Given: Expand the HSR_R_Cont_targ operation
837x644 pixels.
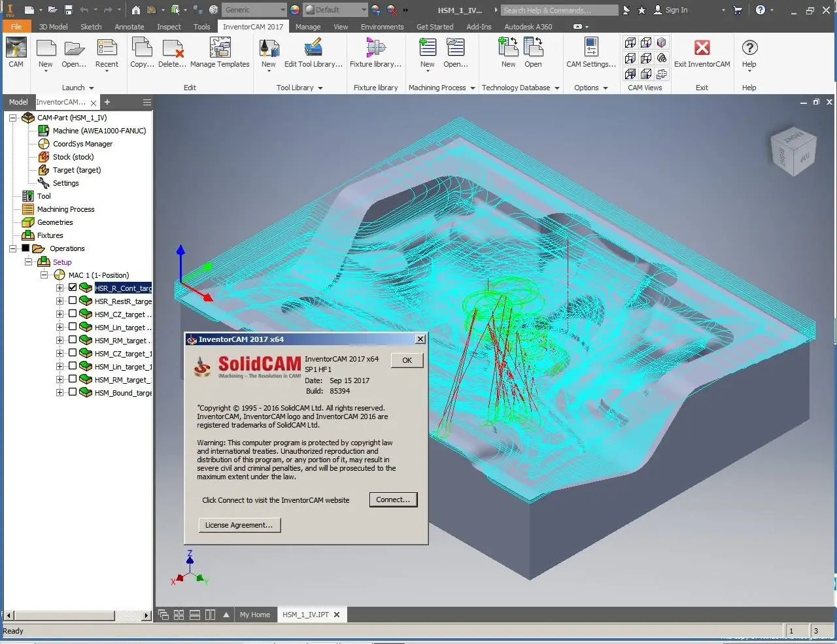Looking at the screenshot, I should point(60,288).
